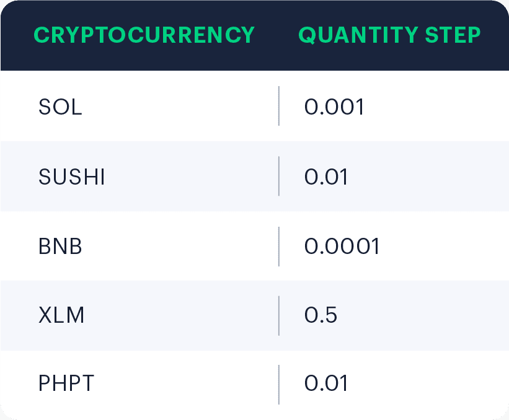509x420 pixels.
Task: Click the column divider in SUSHI row
Action: pyautogui.click(x=279, y=176)
